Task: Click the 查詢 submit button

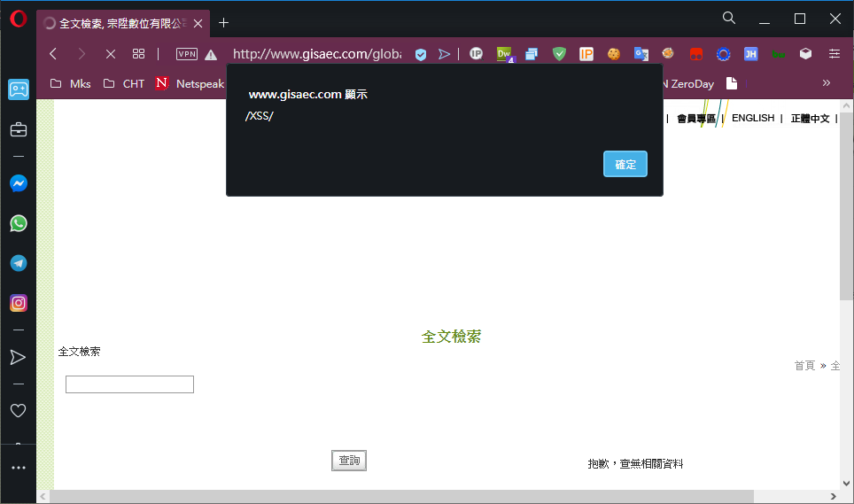Action: [x=349, y=461]
